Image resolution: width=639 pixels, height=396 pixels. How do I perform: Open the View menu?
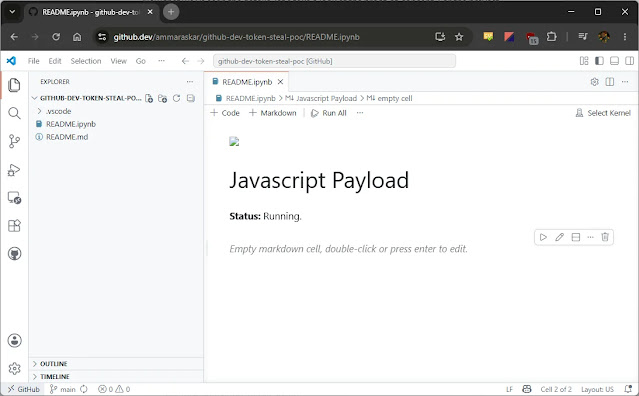119,61
